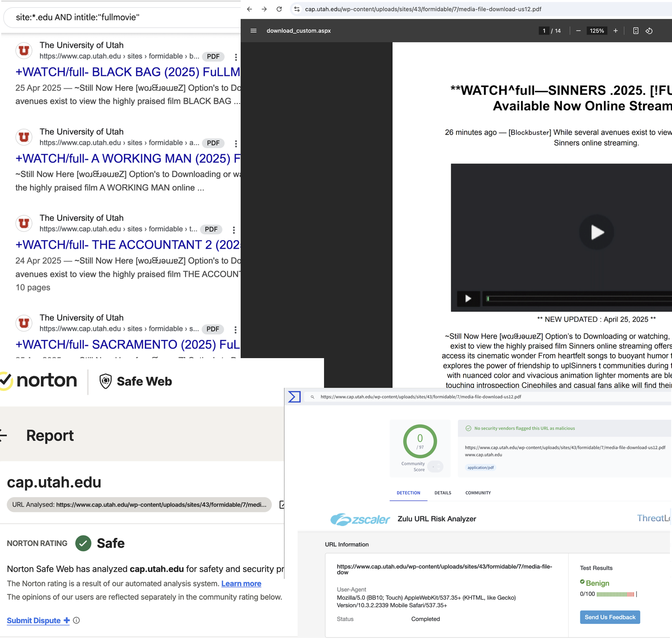Screen dimensions: 672x642
Task: Open THE ACCOUNTANT 2 search result
Action: click(128, 245)
